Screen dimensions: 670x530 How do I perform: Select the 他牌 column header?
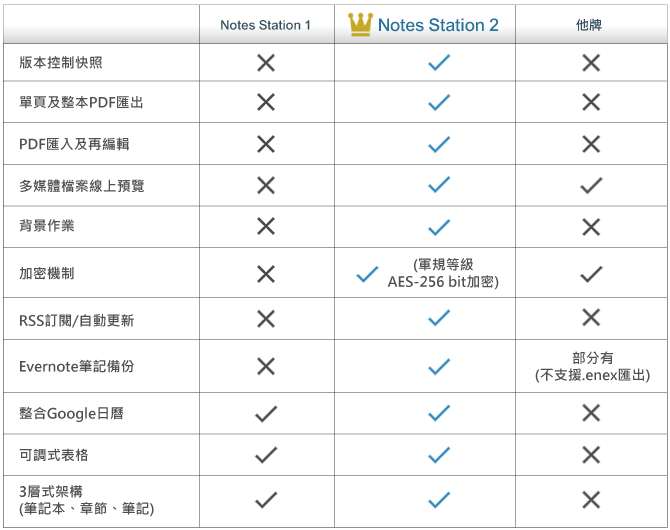[x=590, y=25]
